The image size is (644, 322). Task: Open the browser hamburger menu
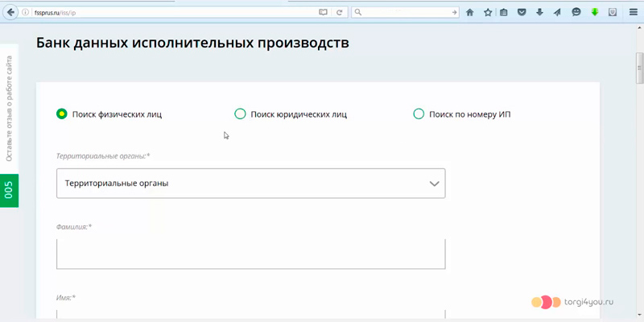click(x=634, y=13)
